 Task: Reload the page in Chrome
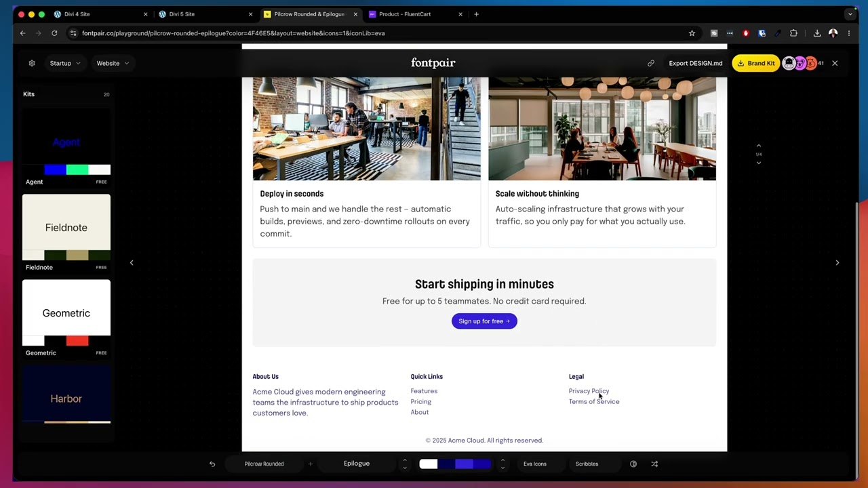(x=54, y=33)
